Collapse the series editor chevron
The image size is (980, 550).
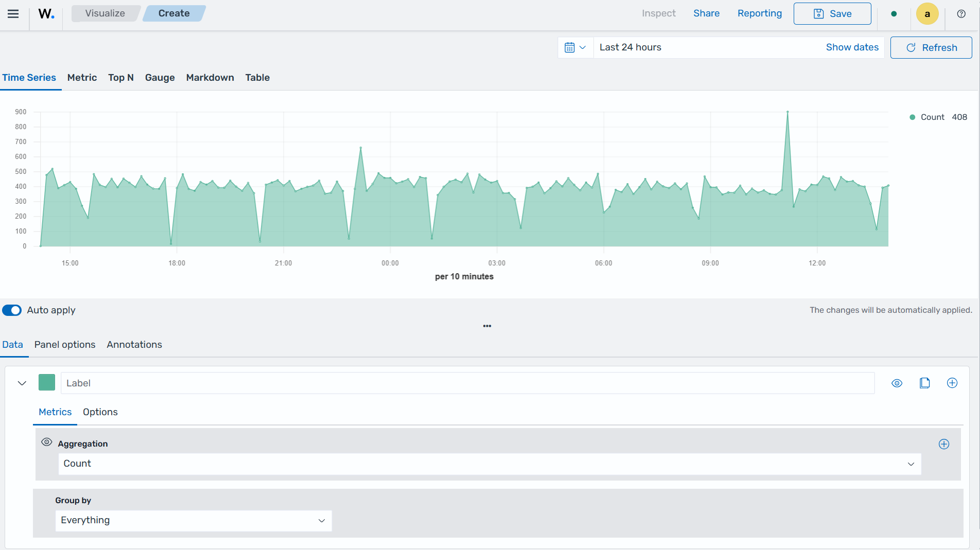click(22, 383)
